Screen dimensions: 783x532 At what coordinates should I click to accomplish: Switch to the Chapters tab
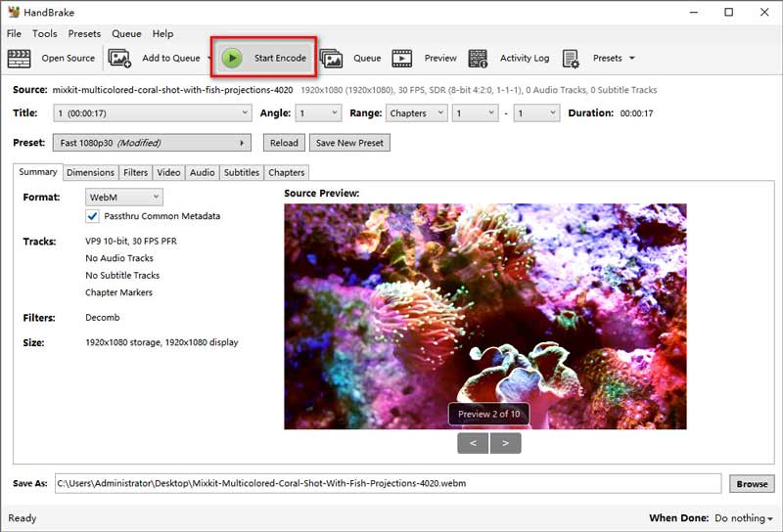[287, 173]
